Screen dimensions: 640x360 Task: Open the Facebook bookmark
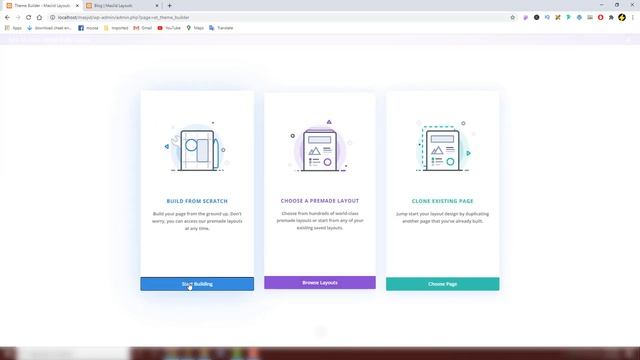coord(88,28)
